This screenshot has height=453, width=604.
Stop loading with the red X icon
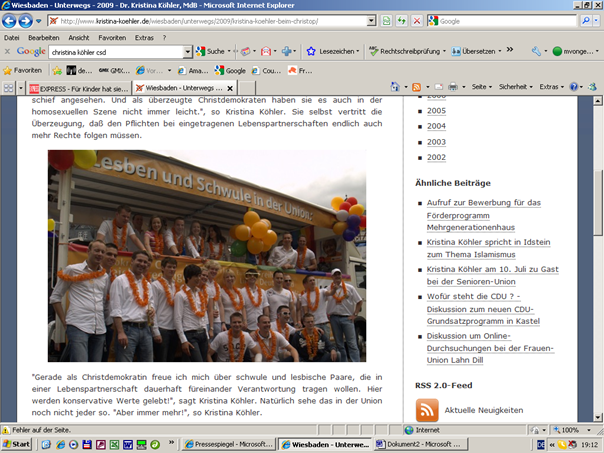417,21
